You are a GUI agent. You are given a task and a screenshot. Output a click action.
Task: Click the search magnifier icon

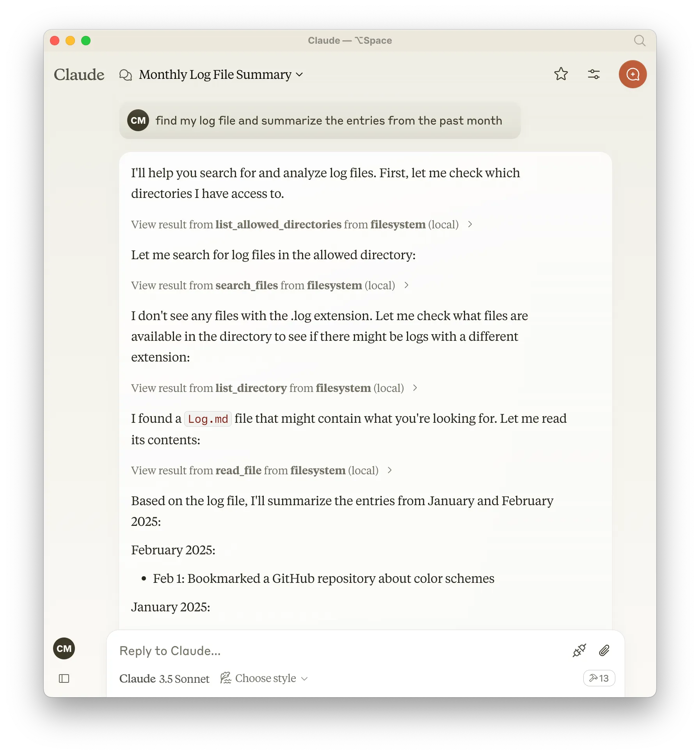[640, 41]
